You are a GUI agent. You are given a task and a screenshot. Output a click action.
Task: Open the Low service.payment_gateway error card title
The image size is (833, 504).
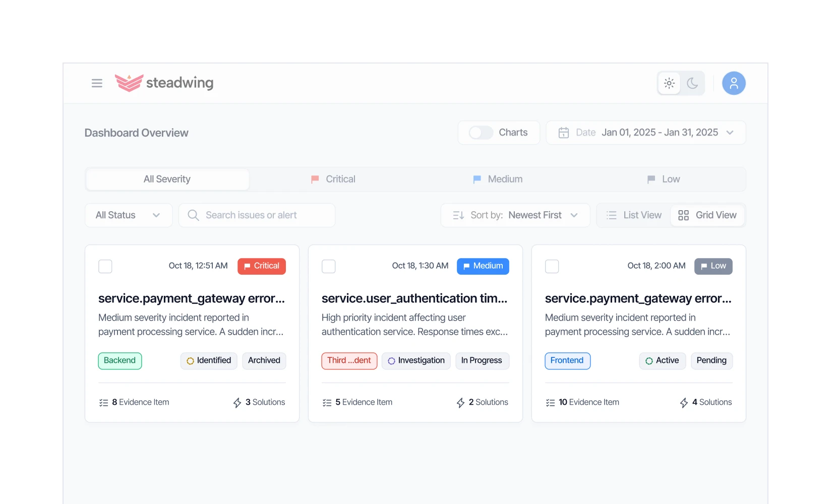tap(638, 298)
